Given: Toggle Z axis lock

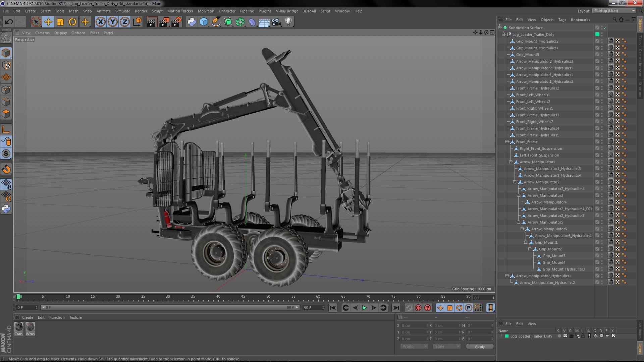Looking at the screenshot, I should pos(125,22).
